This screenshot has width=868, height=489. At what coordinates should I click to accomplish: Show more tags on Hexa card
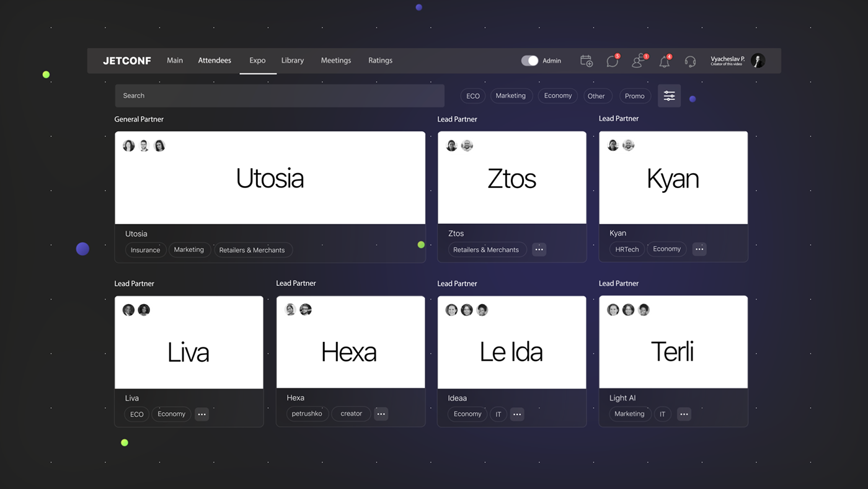pos(381,414)
